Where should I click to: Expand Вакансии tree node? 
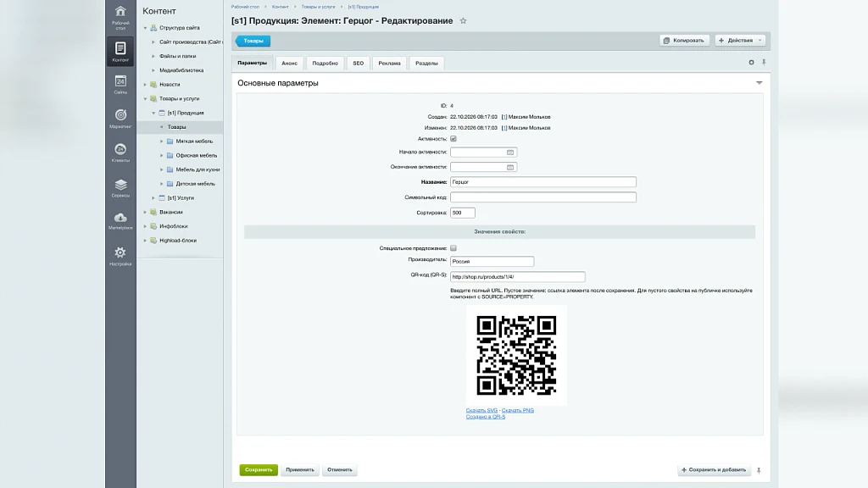(x=146, y=212)
